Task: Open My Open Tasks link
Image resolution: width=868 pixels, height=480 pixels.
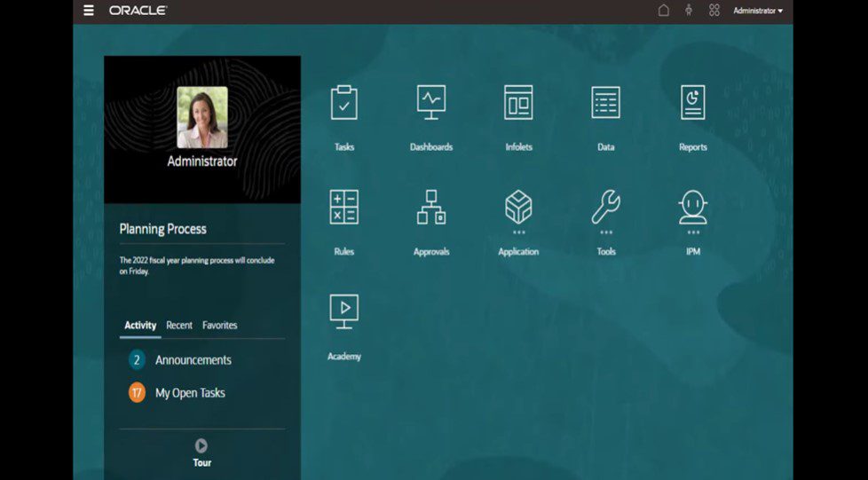Action: pos(190,393)
